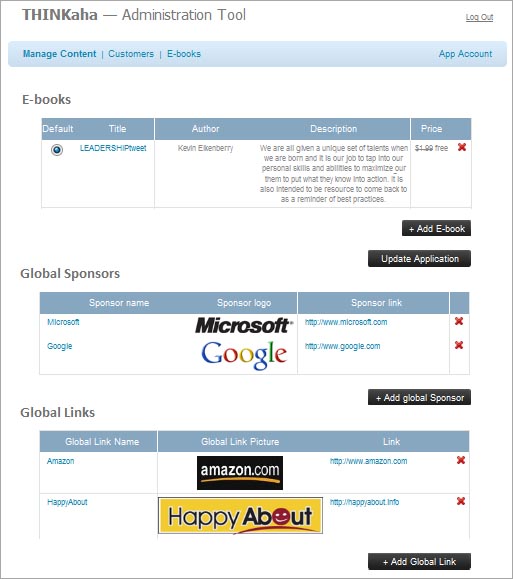Click the + Add global Sponsor button

tap(420, 397)
